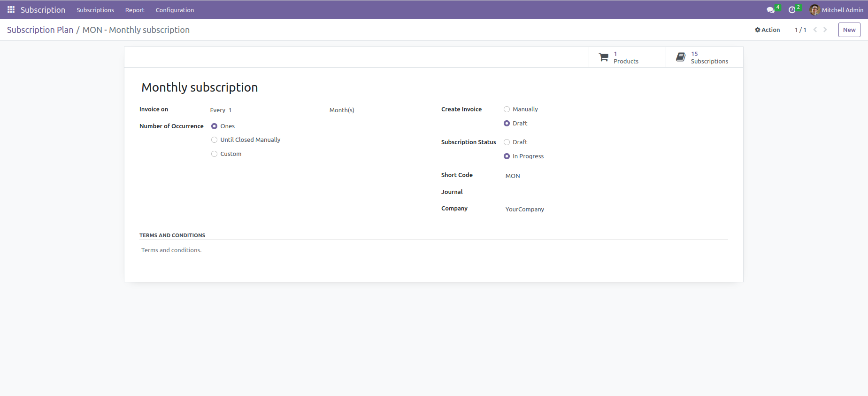Go to the next record arrow
Screen dimensions: 868x396
pyautogui.click(x=825, y=30)
